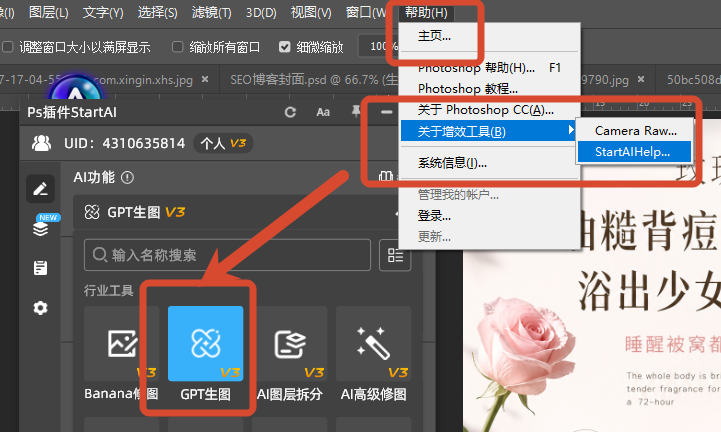Open the NEW layers sidebar icon
This screenshot has height=432, width=721.
coord(41,227)
